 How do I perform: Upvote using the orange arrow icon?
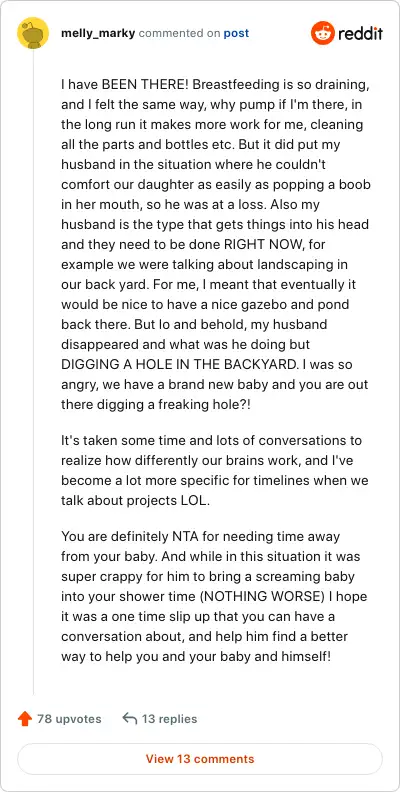click(x=25, y=719)
